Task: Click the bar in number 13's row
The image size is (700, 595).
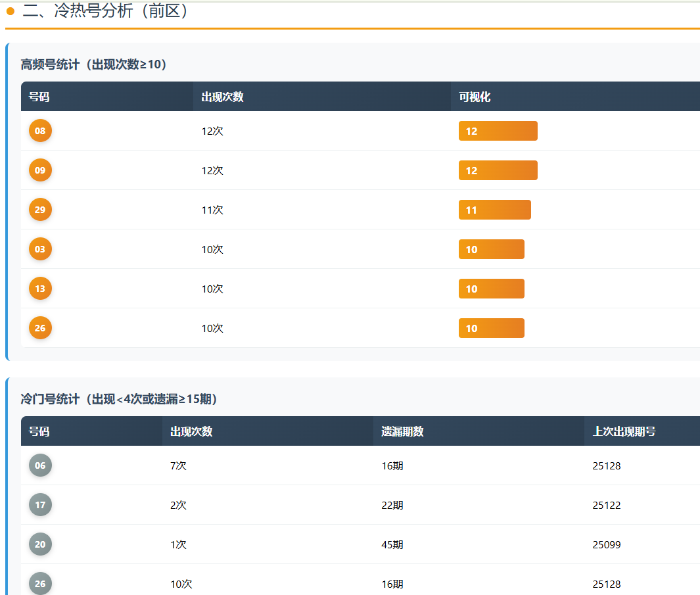Action: pos(491,289)
